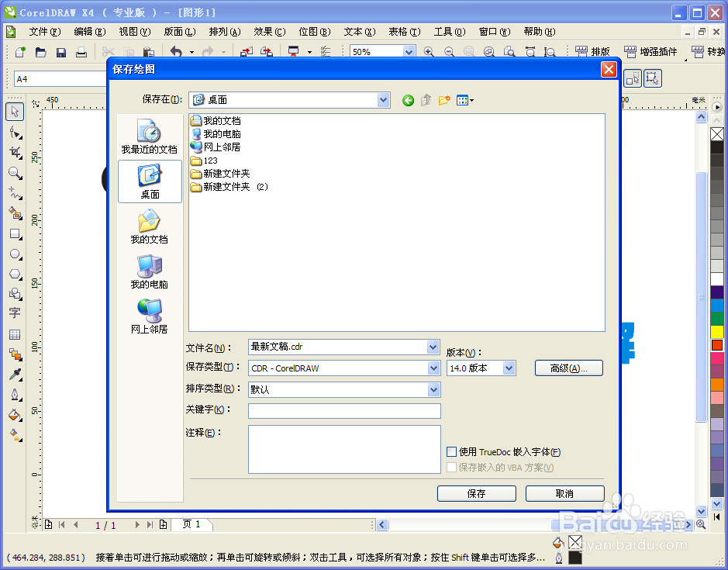Select the Outline pen tool
Viewport: 728px width, 570px height.
[15, 395]
